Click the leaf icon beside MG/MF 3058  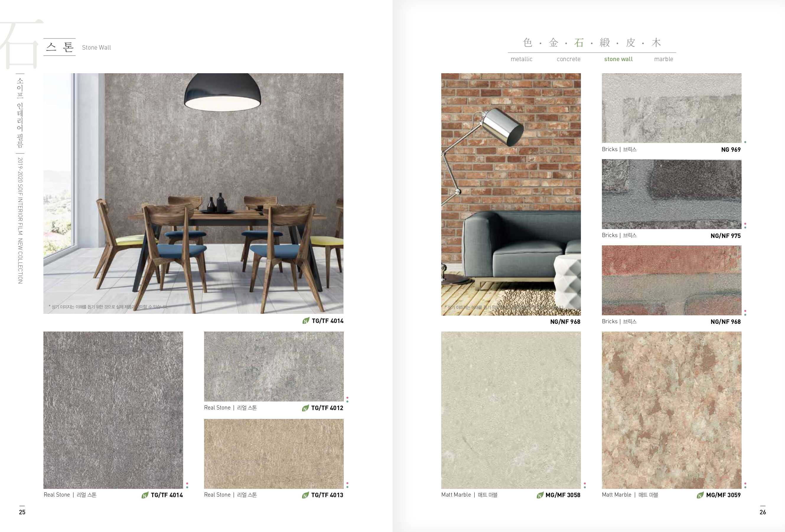[540, 495]
